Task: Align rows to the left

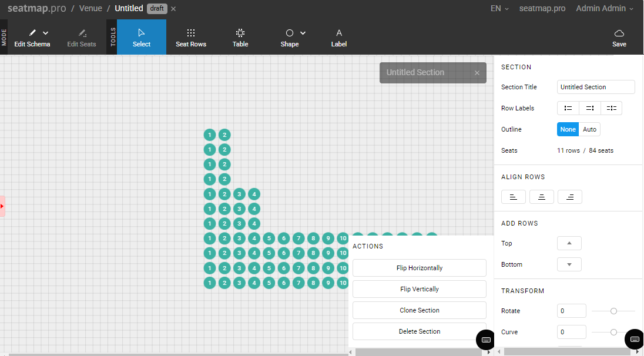Action: click(513, 197)
